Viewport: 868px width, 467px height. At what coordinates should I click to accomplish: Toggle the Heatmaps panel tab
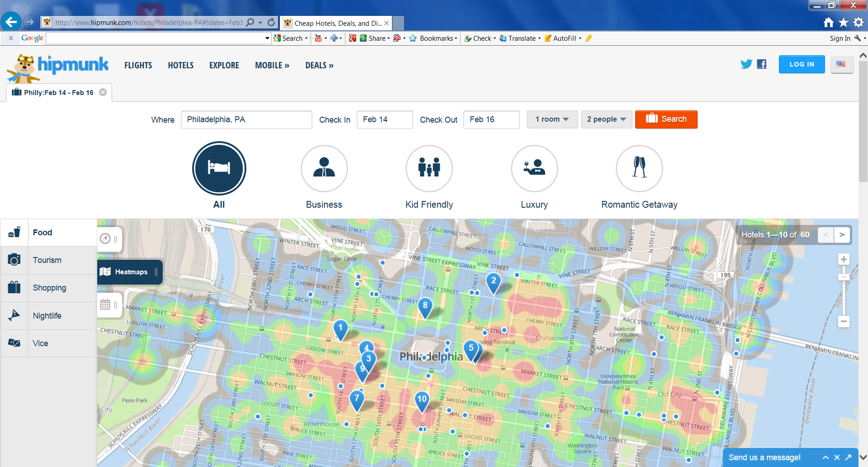(130, 272)
